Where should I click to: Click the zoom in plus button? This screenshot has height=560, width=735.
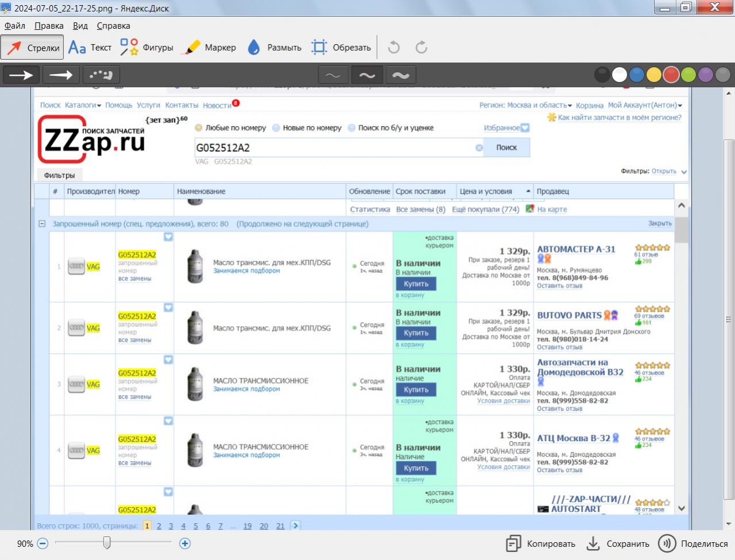[185, 543]
